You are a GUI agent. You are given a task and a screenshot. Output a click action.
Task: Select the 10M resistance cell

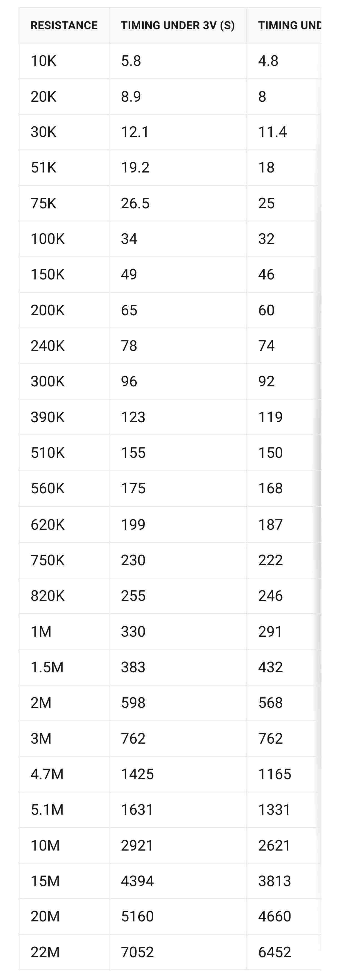(64, 845)
